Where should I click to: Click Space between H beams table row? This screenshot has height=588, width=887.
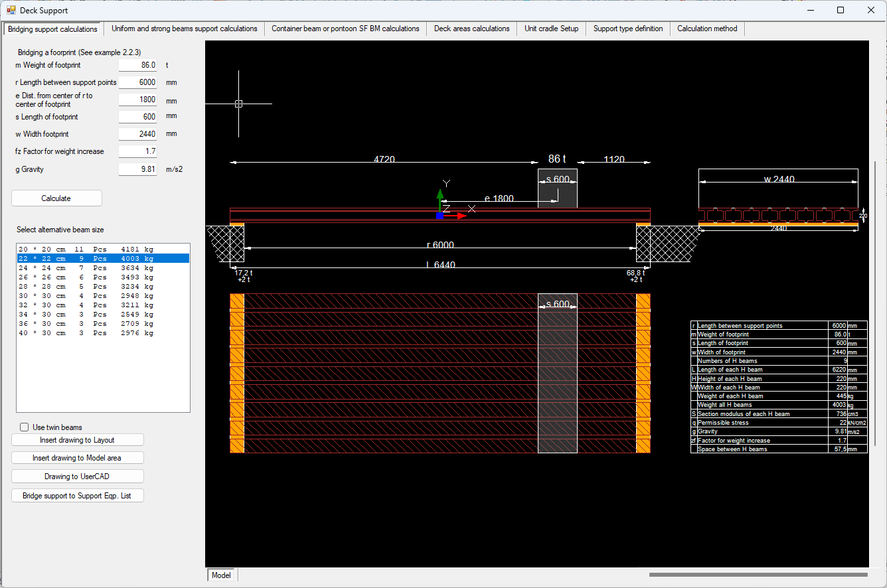tap(779, 449)
